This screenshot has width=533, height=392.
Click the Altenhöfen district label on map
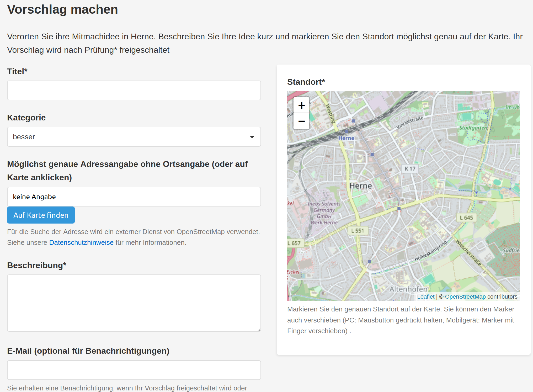tap(408, 289)
